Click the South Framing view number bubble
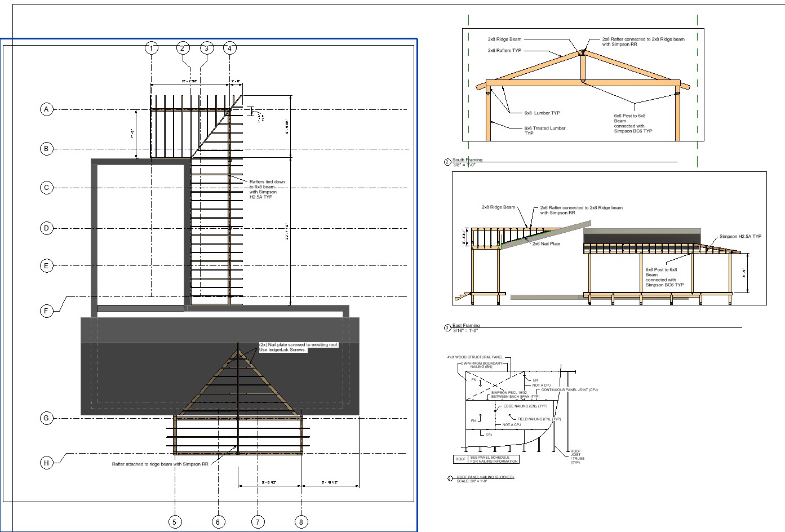Screen dimensions: 785x532 coord(447,162)
